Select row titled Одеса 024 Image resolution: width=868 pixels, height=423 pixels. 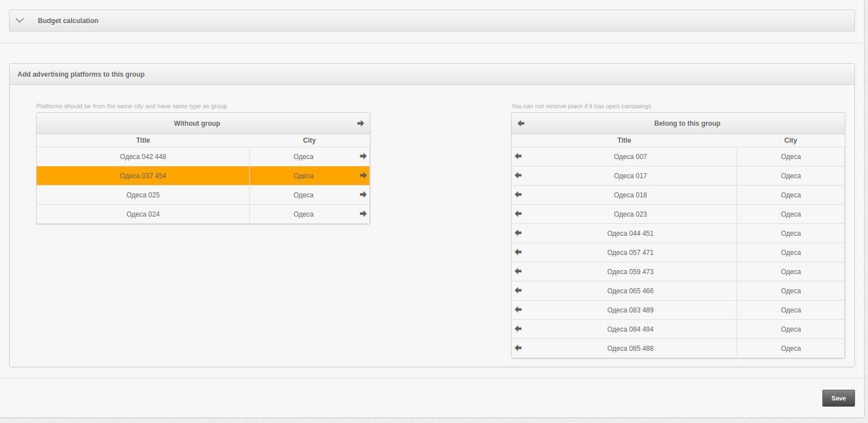click(x=203, y=214)
